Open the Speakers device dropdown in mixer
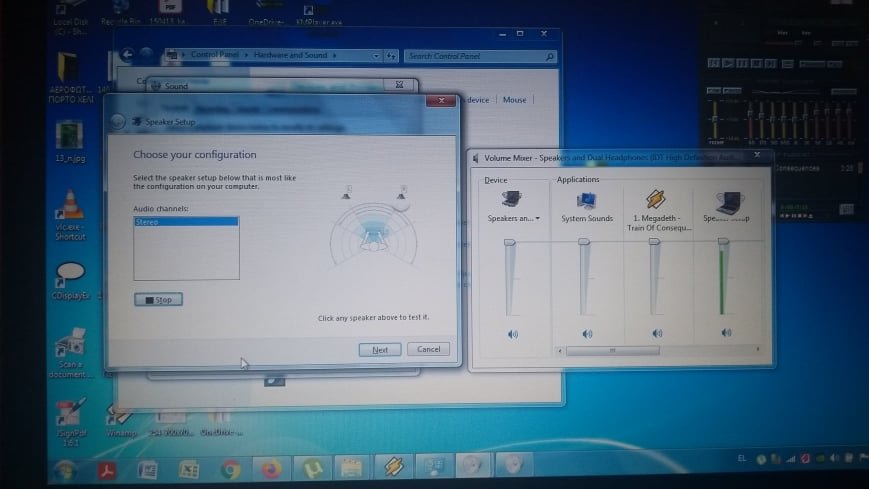The height and width of the screenshot is (489, 869). point(538,218)
